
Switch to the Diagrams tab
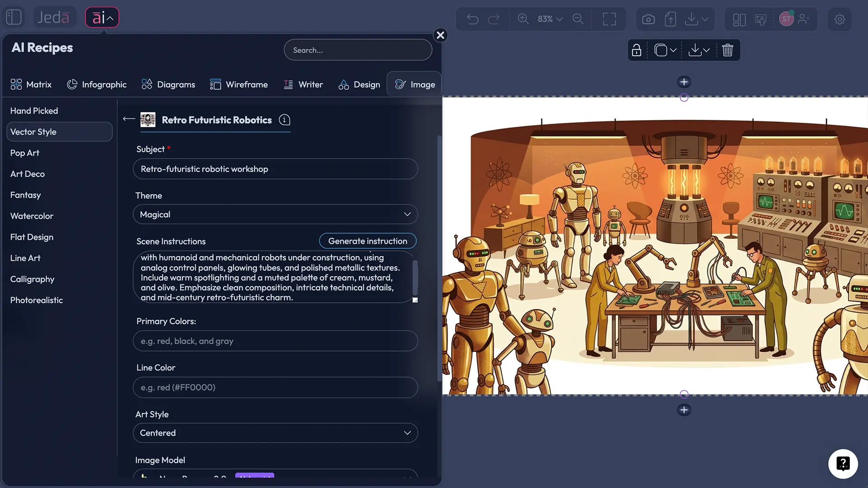168,84
